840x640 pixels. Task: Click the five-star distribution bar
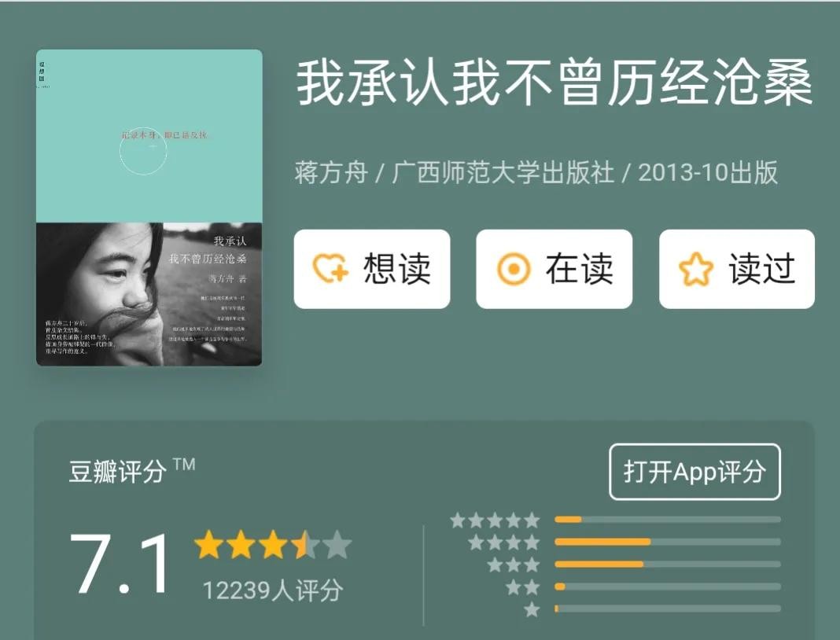(x=668, y=520)
